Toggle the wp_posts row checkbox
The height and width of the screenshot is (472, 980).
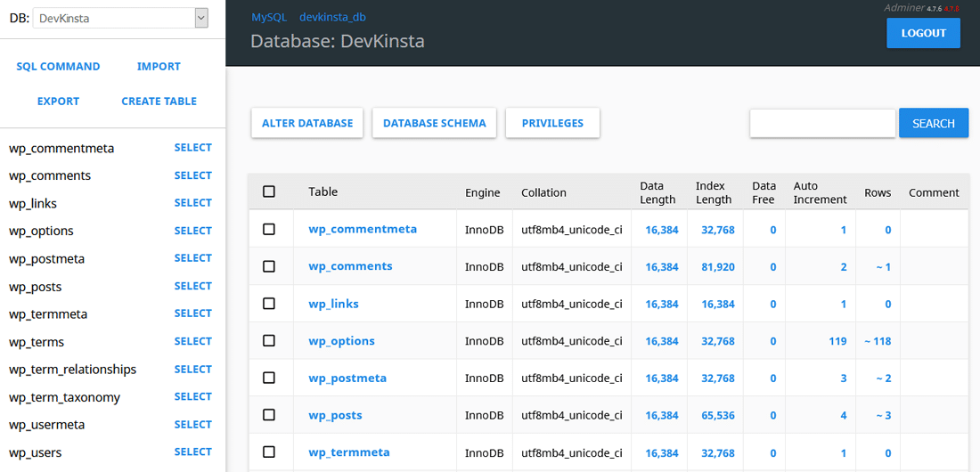[x=269, y=415]
